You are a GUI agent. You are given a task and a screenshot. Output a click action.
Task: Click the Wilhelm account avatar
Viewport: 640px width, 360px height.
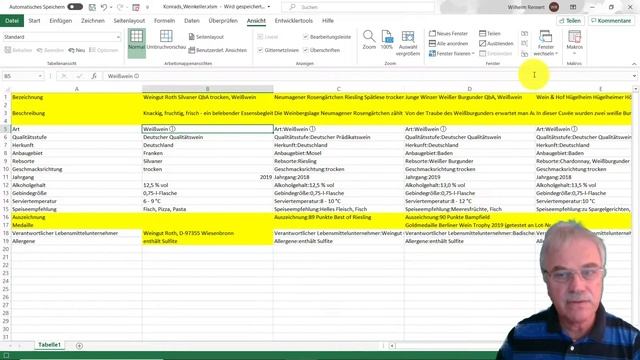(554, 7)
